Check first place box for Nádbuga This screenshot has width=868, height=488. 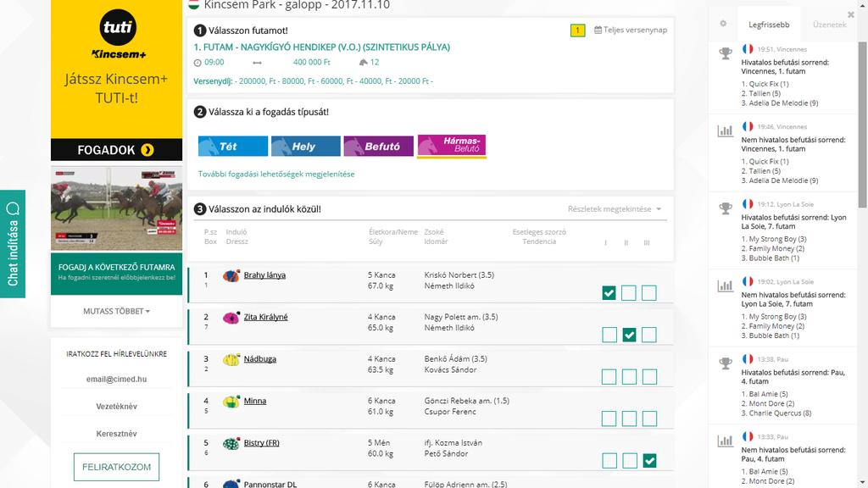point(609,377)
